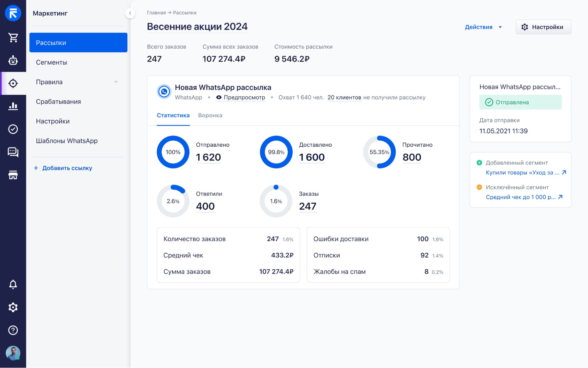This screenshot has height=368, width=588.
Task: Open the notifications bell icon
Action: pos(13,284)
